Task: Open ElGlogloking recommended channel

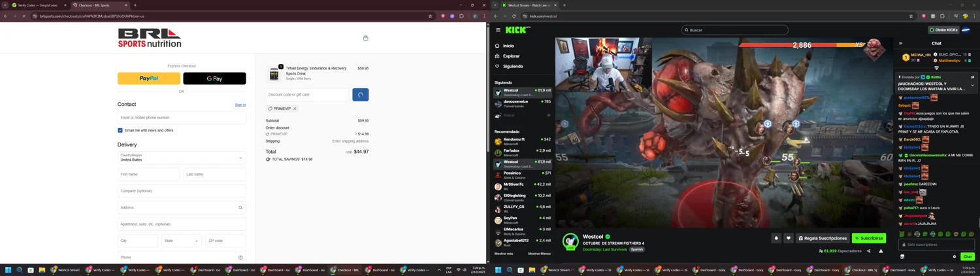Action: tap(522, 198)
